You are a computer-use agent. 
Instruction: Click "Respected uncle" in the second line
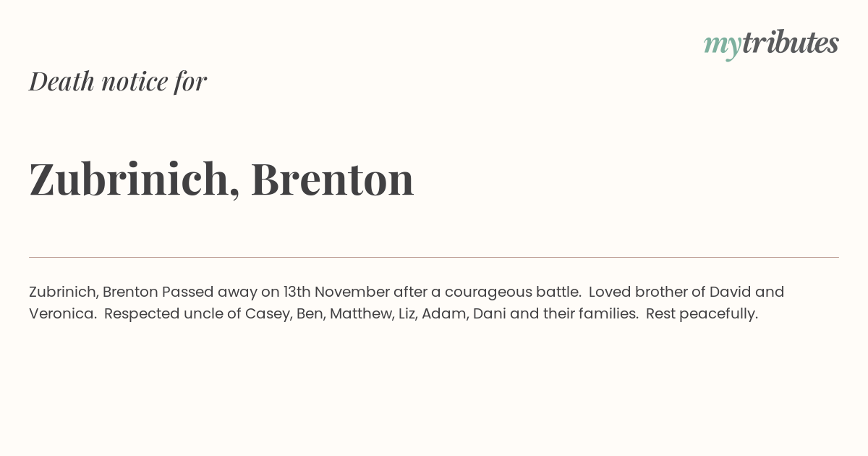(166, 314)
